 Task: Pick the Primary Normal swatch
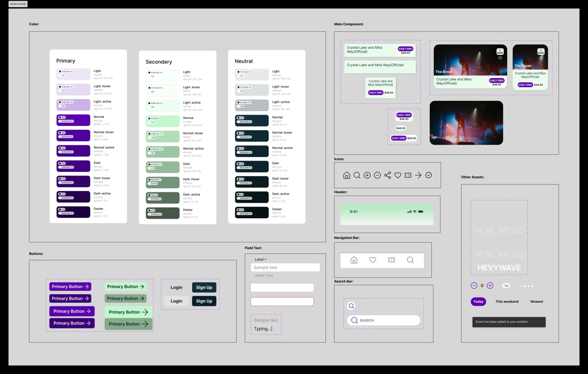pyautogui.click(x=73, y=120)
